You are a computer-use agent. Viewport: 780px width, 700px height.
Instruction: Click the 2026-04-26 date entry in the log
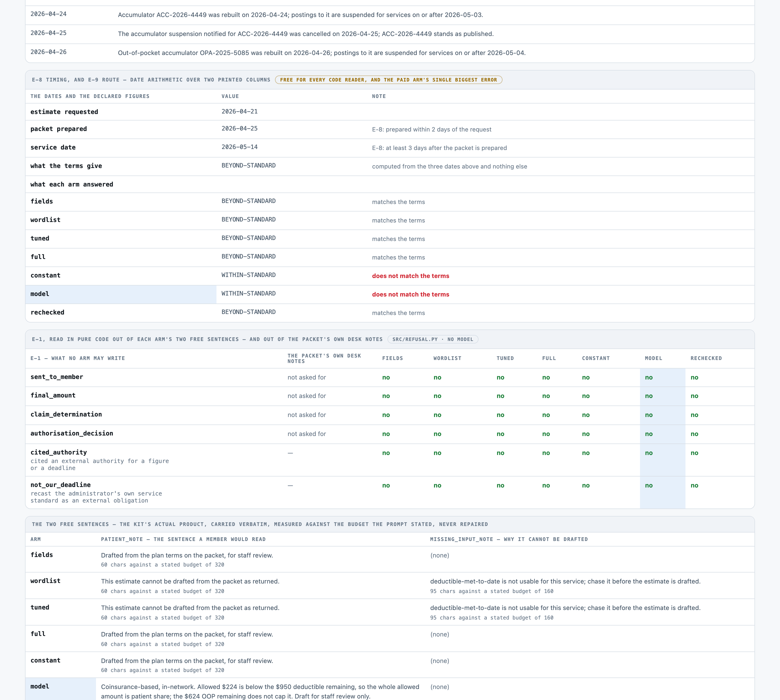coord(48,52)
